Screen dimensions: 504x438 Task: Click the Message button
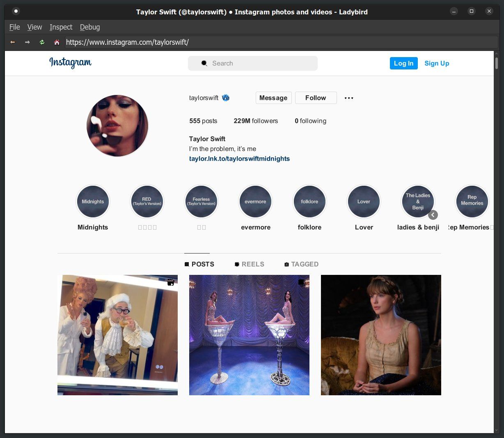click(273, 98)
